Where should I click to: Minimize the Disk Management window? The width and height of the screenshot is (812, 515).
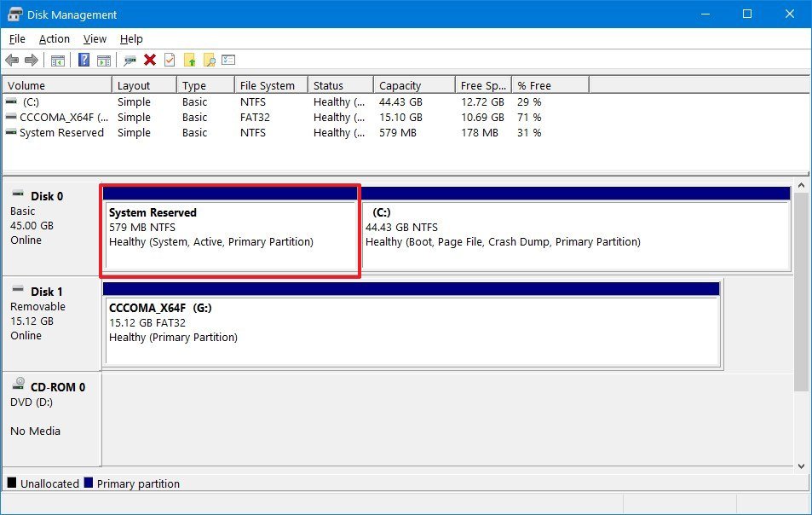click(705, 14)
